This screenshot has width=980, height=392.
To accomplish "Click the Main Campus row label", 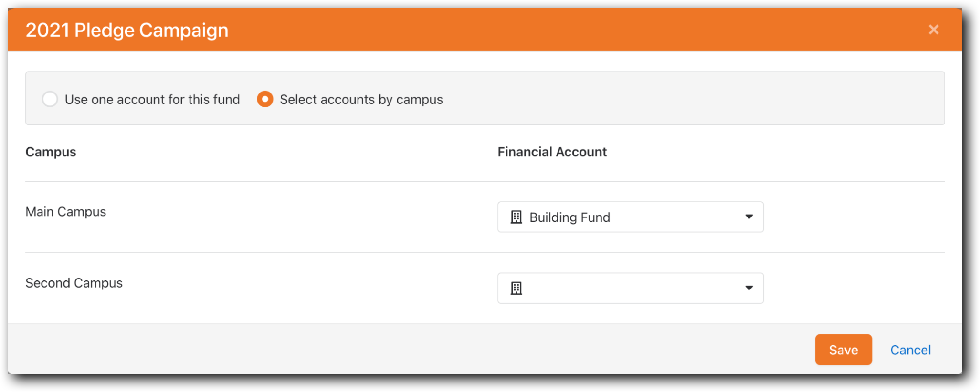I will click(66, 212).
